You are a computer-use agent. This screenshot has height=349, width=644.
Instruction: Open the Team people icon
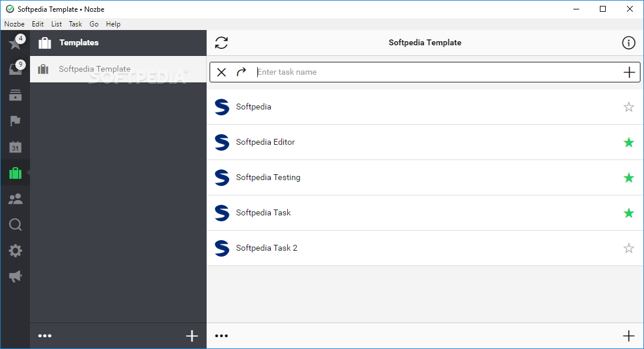pyautogui.click(x=15, y=199)
